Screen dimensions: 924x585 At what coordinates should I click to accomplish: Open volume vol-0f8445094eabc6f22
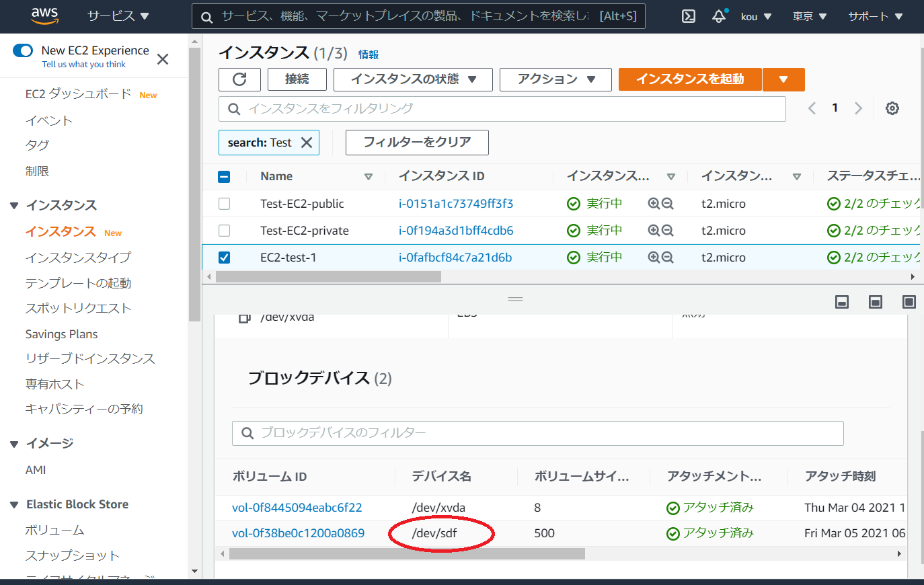click(x=297, y=508)
